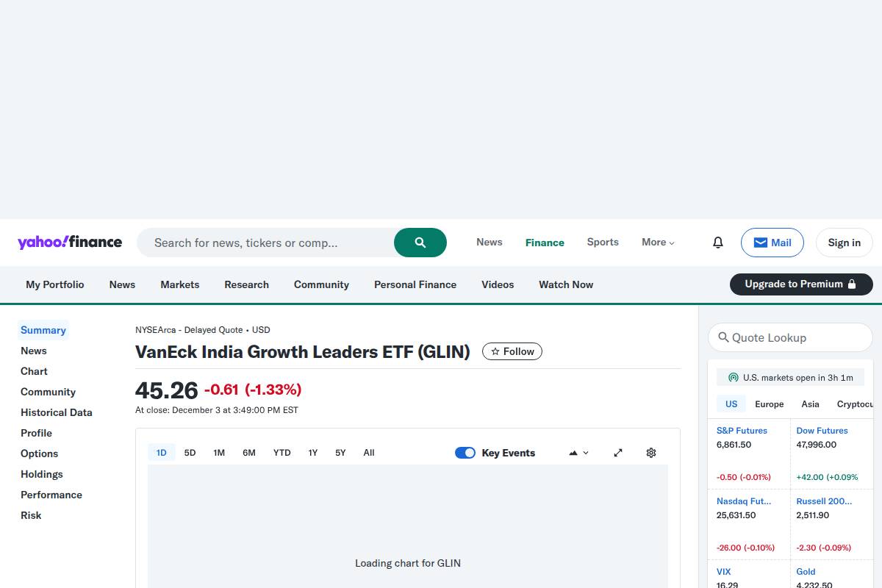Open the More navigation dropdown
The width and height of the screenshot is (882, 588).
coord(657,242)
